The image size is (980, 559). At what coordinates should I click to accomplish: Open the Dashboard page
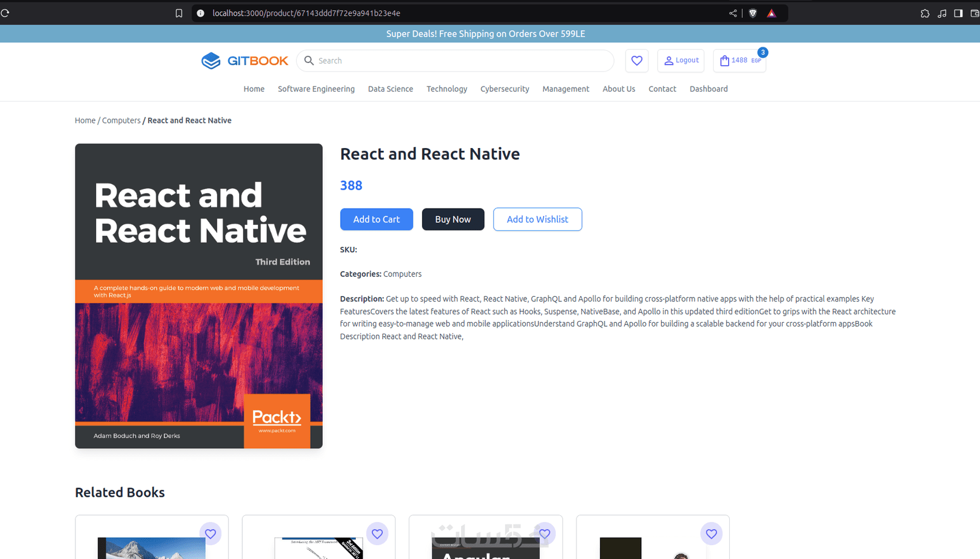[x=708, y=89]
